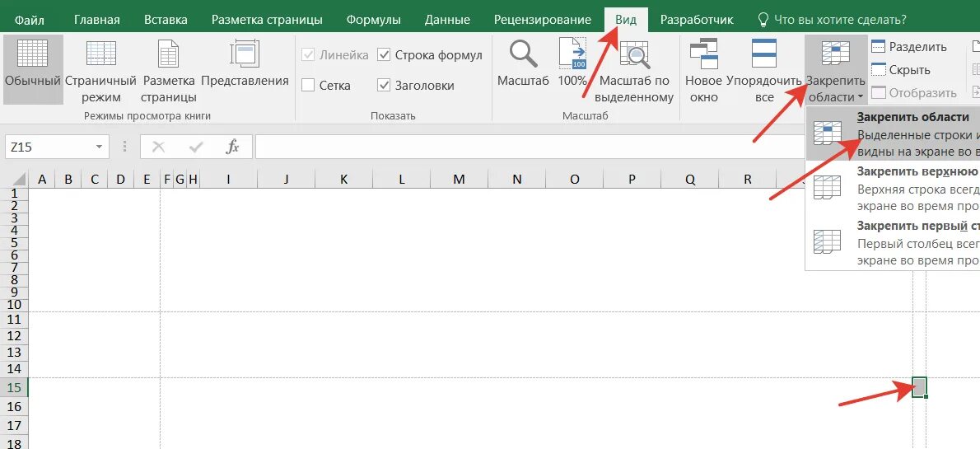Viewport: 980px width, 449px height.
Task: Click the Name Box showing Z15
Action: (49, 147)
